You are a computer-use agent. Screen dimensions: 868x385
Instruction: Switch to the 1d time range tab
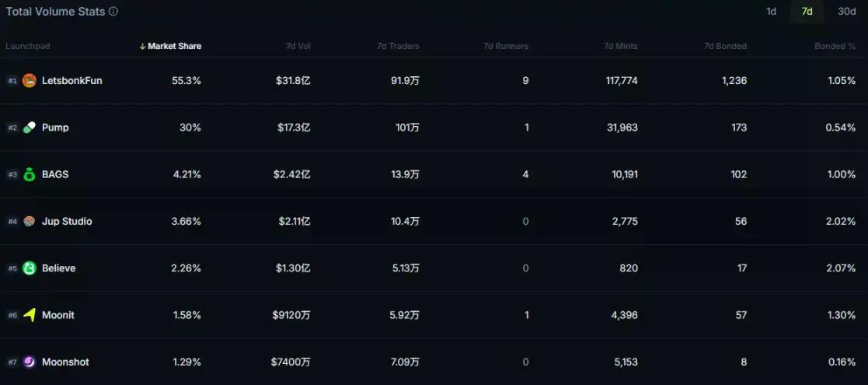tap(771, 12)
